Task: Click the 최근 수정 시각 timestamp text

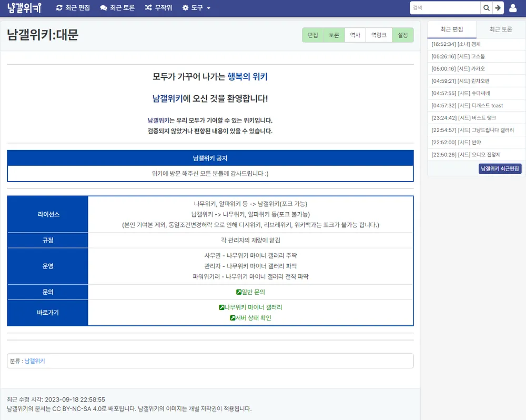Action: tap(56, 399)
